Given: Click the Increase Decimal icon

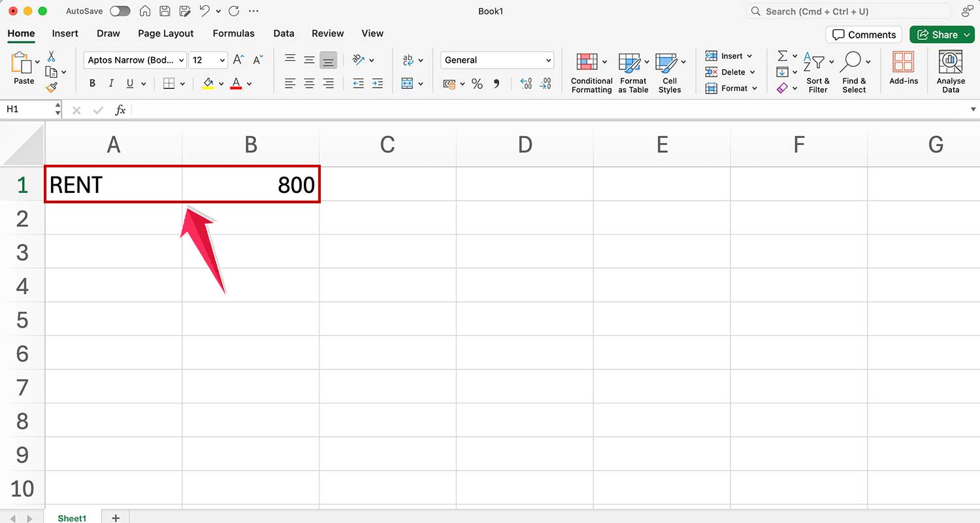Looking at the screenshot, I should click(x=525, y=84).
